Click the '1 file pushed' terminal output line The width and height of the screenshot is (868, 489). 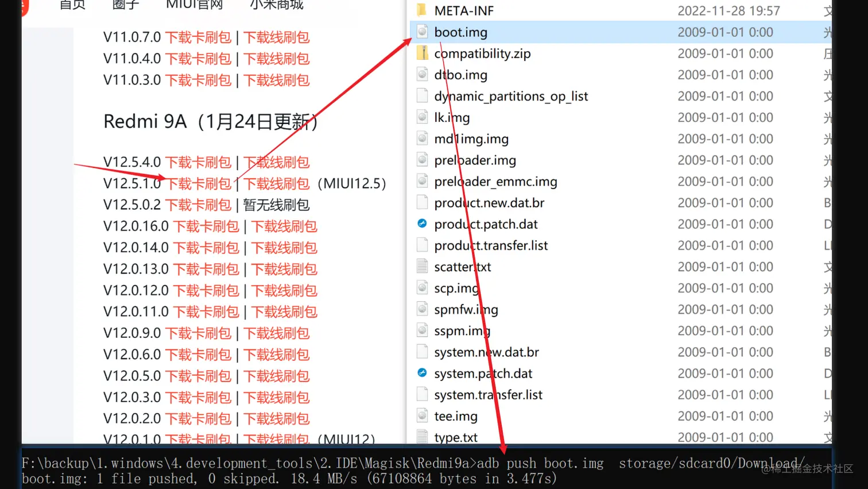click(x=289, y=479)
